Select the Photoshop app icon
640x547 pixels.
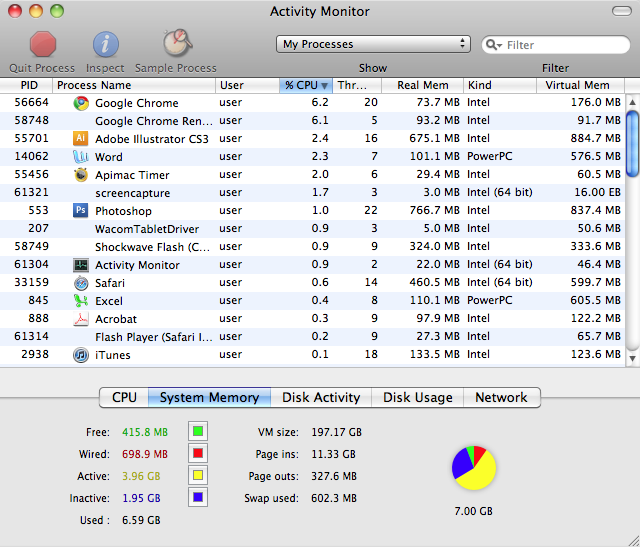[80, 211]
